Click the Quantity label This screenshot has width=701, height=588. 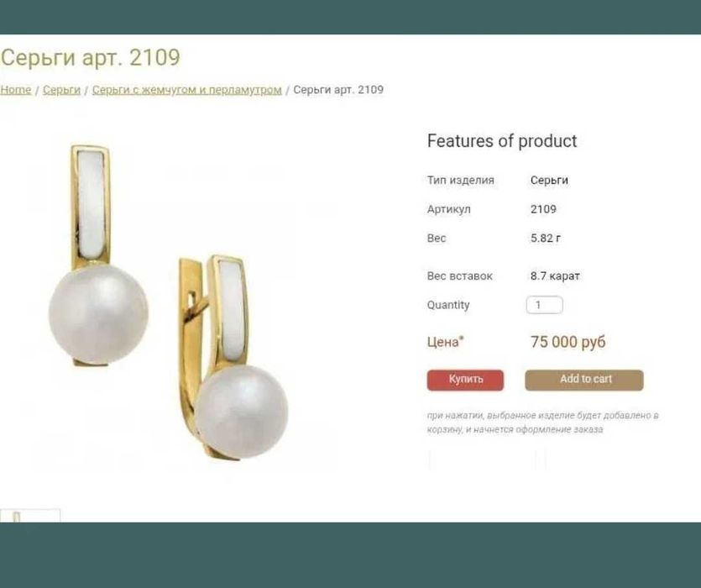[448, 305]
